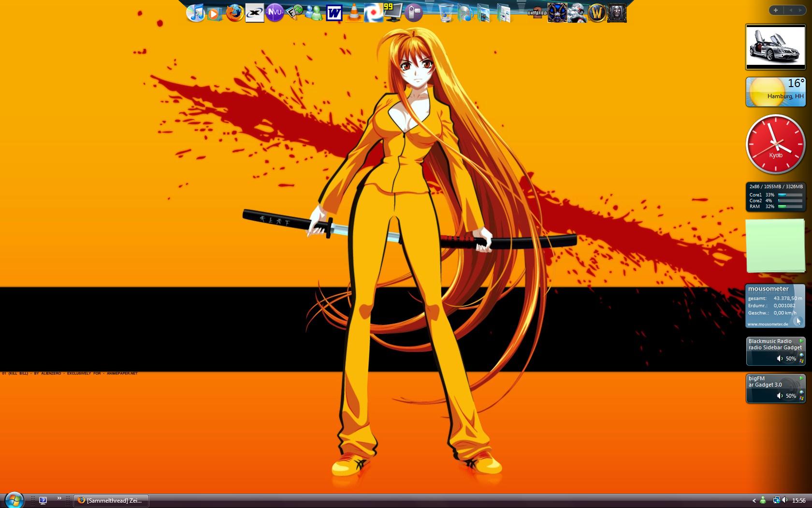
Task: Click the CPU and RAM meter gadget
Action: pyautogui.click(x=776, y=196)
